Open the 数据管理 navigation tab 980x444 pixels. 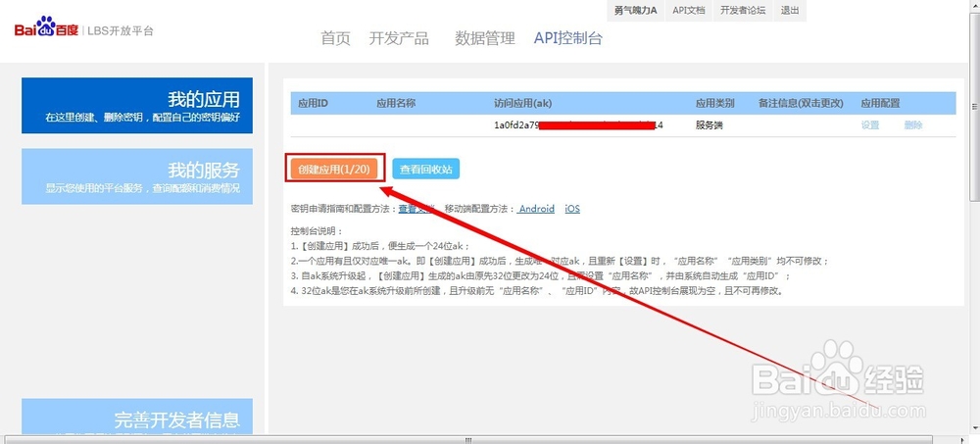[485, 38]
